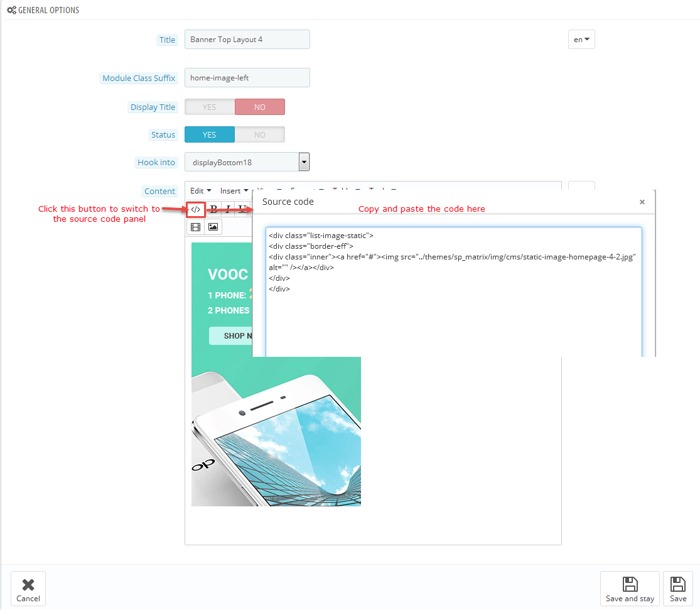The width and height of the screenshot is (700, 610).
Task: Open the source code editor button
Action: click(195, 209)
